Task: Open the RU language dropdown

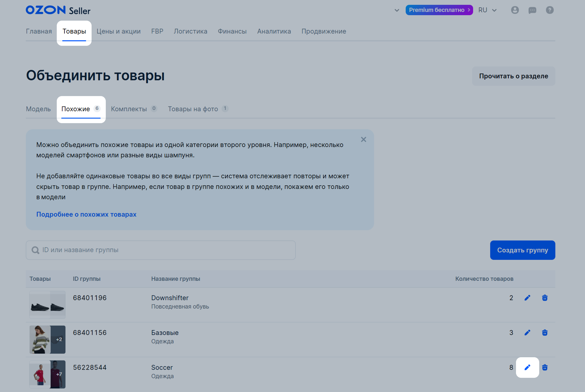Action: [x=487, y=10]
